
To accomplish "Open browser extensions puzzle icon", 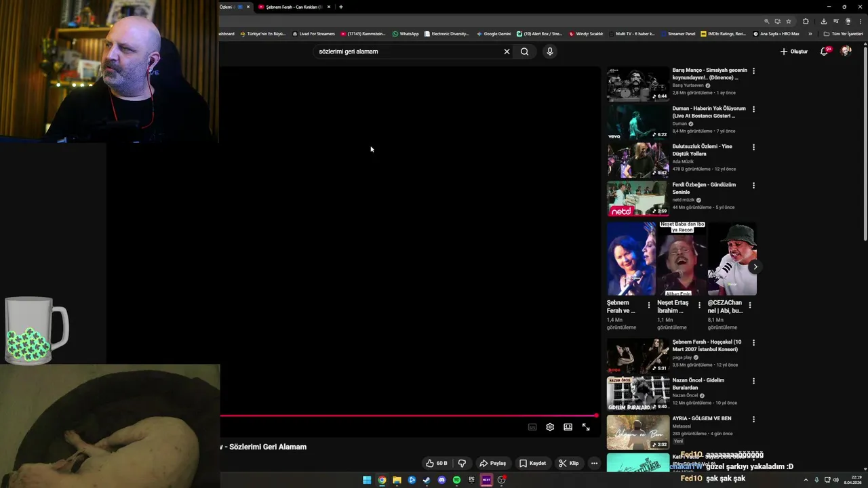I will pyautogui.click(x=806, y=21).
